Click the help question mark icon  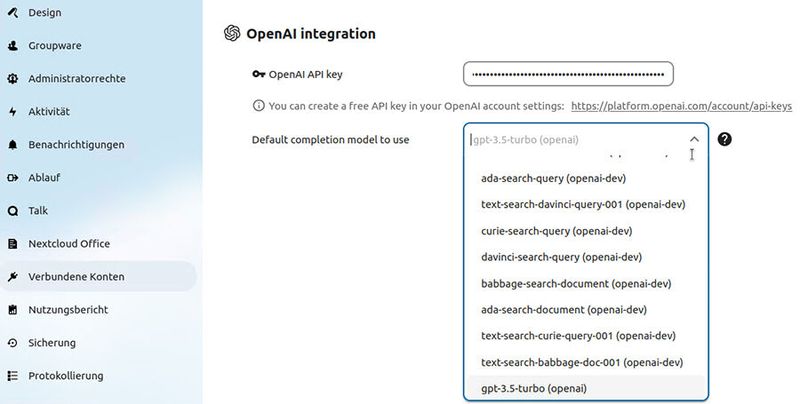(725, 140)
